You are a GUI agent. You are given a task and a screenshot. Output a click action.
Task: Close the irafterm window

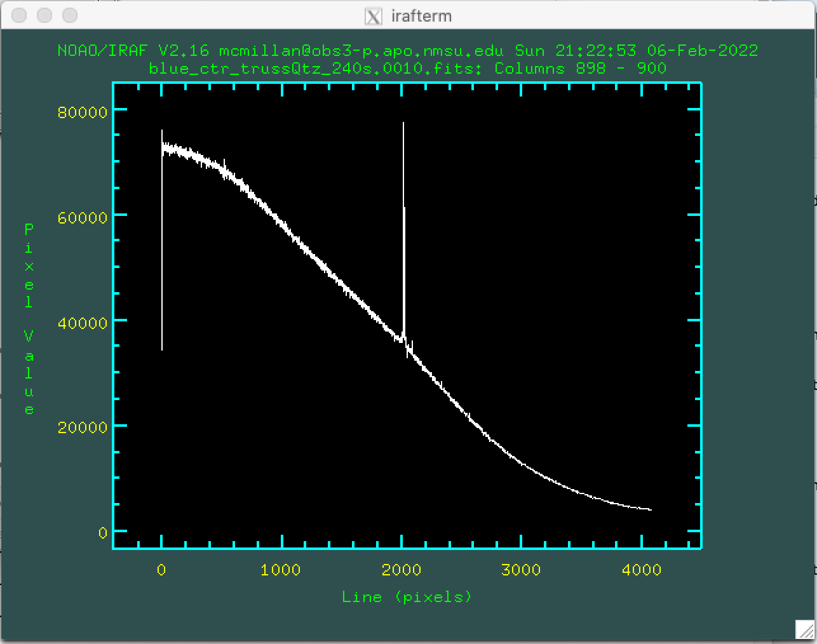pos(19,15)
